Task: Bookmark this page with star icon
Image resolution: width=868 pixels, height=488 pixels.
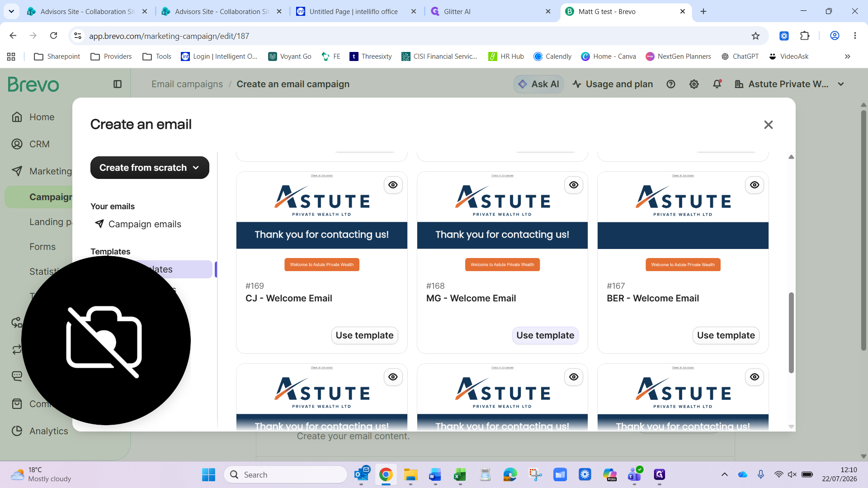Action: pos(755,36)
